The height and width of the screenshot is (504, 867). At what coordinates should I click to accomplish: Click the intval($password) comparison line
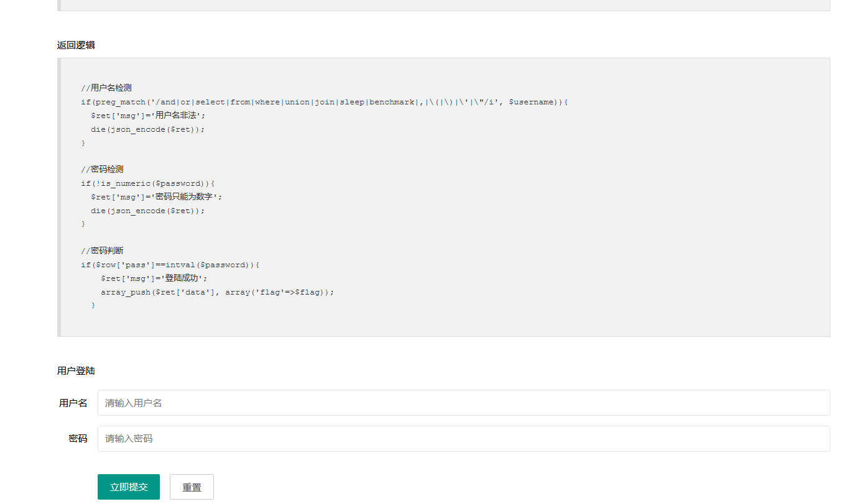(x=170, y=265)
